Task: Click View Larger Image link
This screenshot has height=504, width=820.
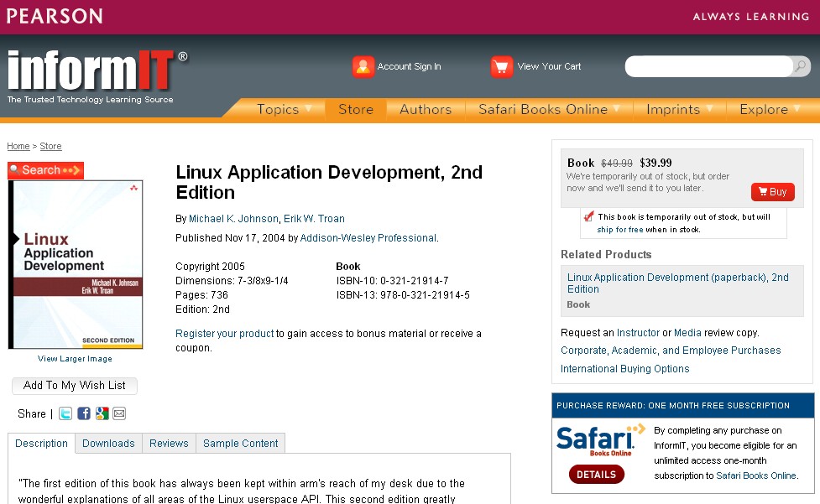Action: [75, 359]
